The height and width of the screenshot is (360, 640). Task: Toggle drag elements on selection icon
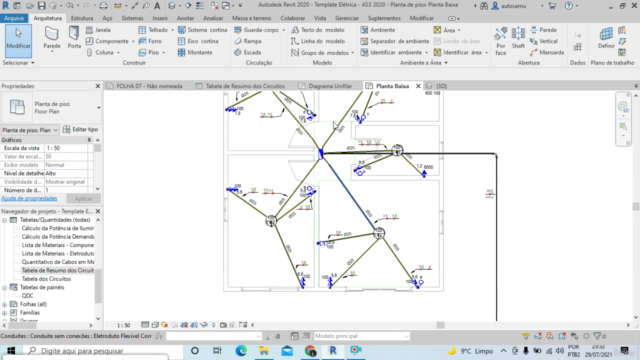pos(574,336)
